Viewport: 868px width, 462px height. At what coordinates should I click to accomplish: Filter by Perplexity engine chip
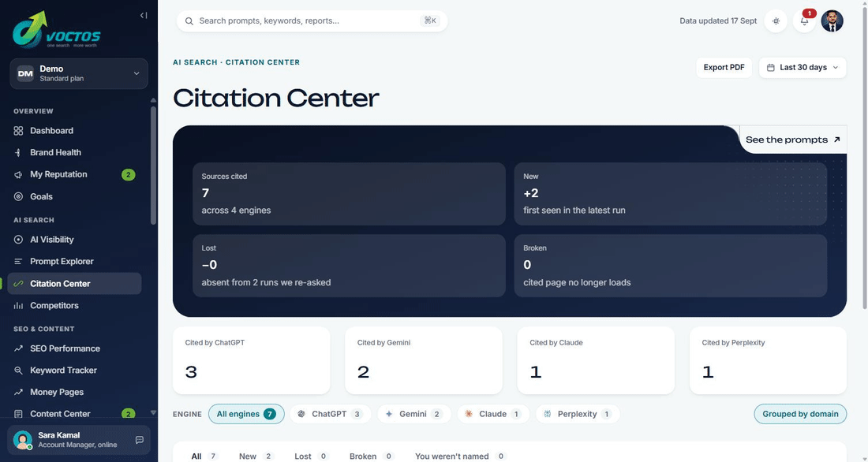tap(578, 414)
